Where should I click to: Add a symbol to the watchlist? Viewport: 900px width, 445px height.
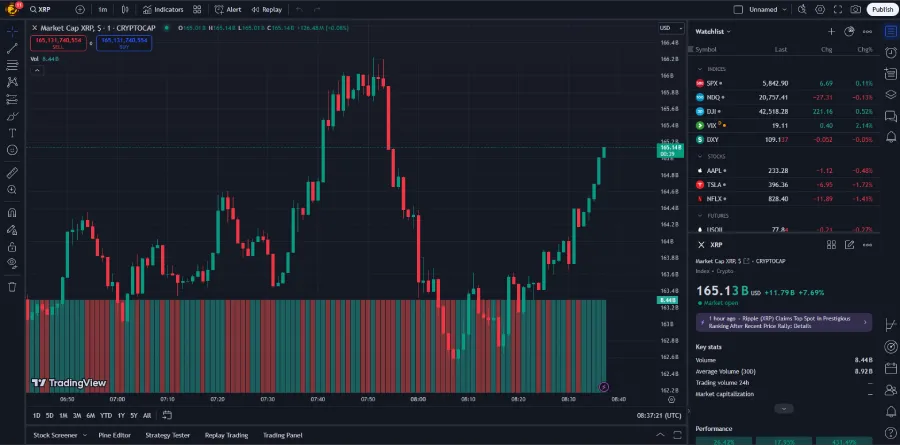[x=831, y=32]
